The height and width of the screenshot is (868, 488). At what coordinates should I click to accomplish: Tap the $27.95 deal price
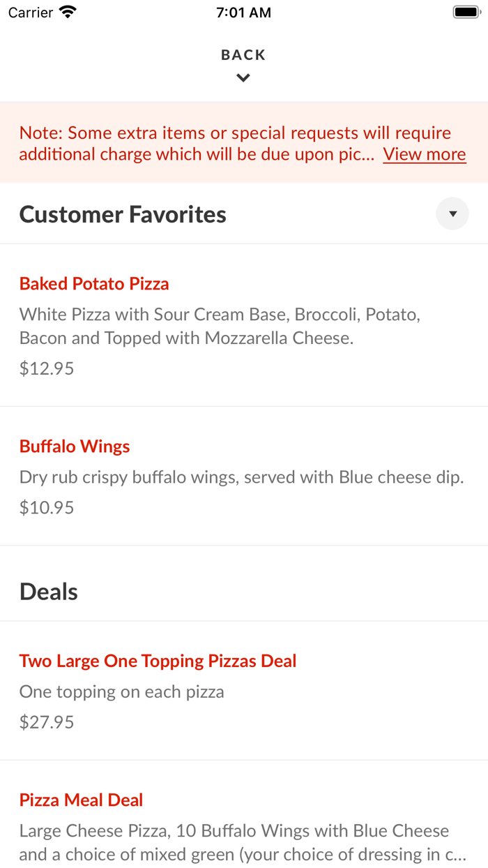(46, 721)
